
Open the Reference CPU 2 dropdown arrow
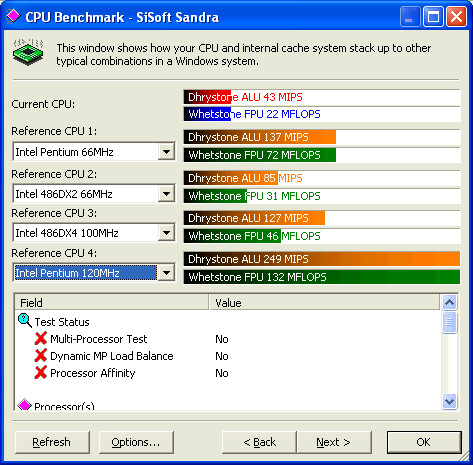point(166,193)
